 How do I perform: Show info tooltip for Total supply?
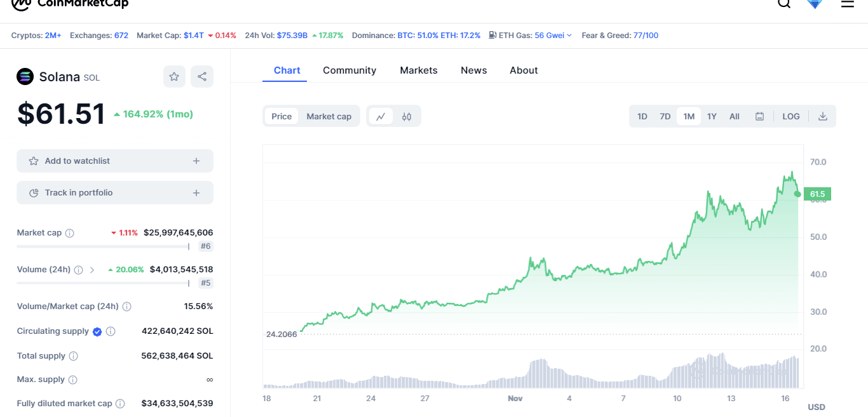pos(74,356)
